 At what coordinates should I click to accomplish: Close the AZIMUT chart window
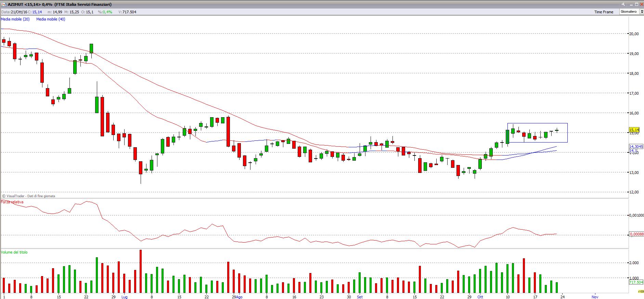coord(641,4)
